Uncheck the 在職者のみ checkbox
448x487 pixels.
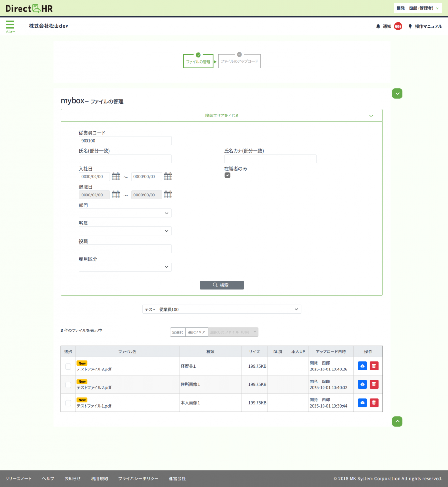[228, 175]
